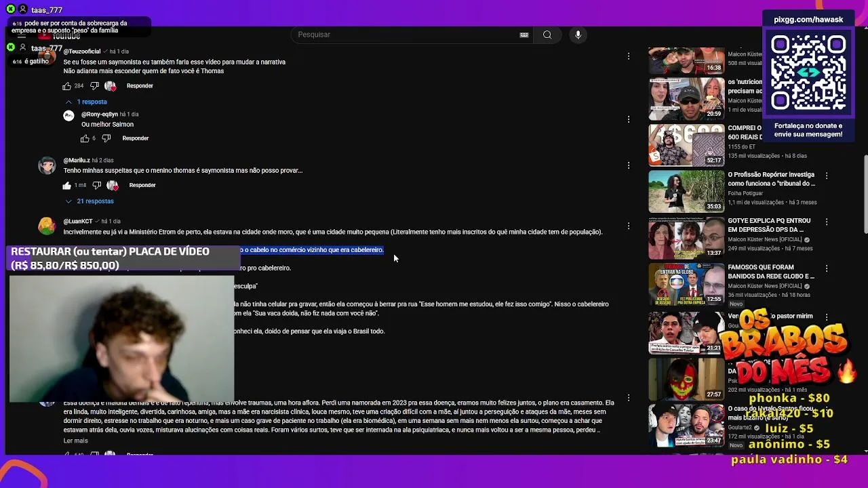Open O caso do Hytalo Santos video title
This screenshot has width=868, height=488.
(772, 413)
